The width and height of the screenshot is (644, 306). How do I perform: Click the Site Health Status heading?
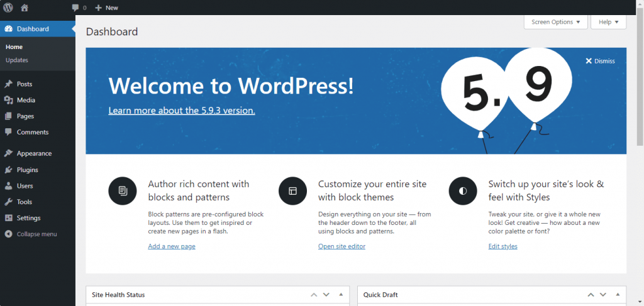pyautogui.click(x=118, y=295)
